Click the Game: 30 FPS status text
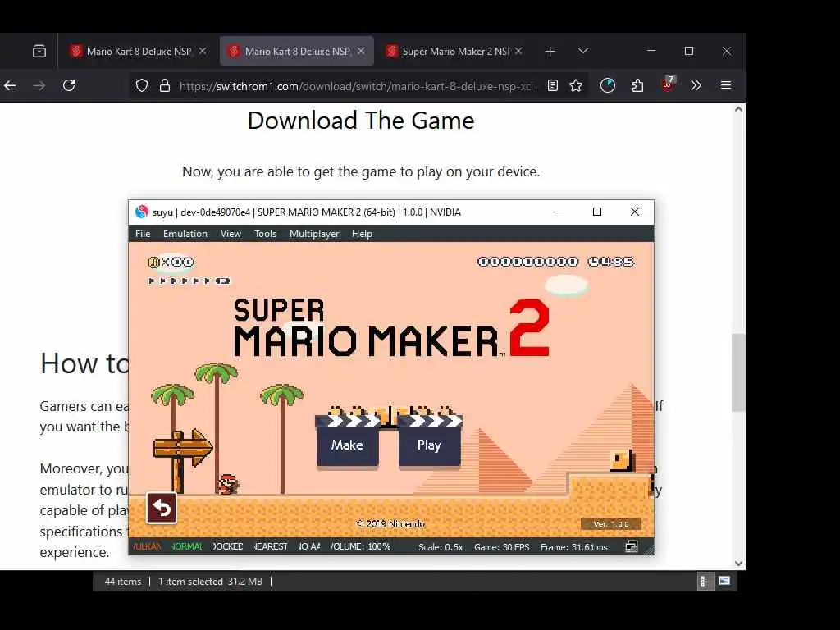840x630 pixels. coord(501,547)
